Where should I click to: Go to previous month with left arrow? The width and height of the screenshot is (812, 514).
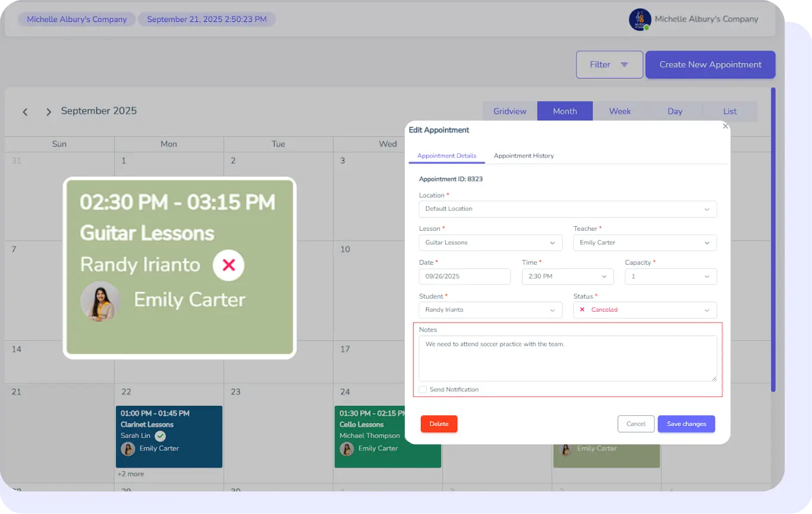click(x=25, y=112)
